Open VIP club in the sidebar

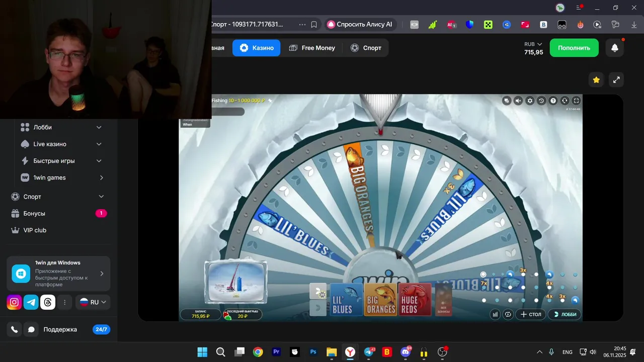58,230
